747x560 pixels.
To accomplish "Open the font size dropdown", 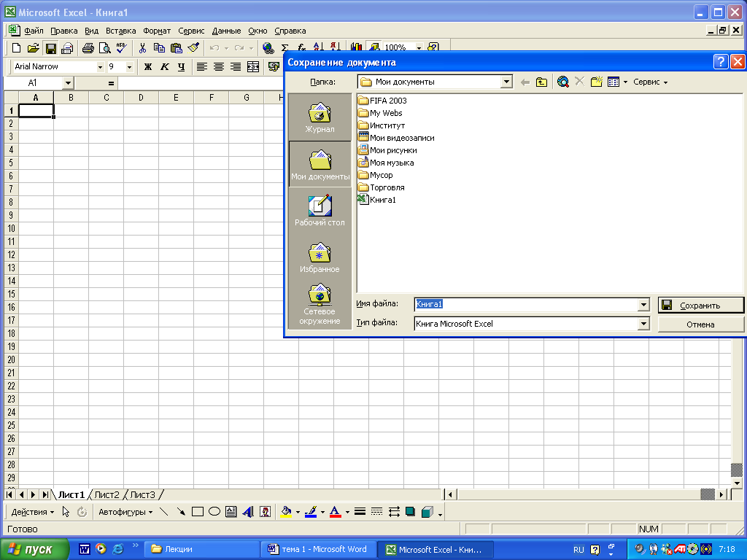I will 129,67.
